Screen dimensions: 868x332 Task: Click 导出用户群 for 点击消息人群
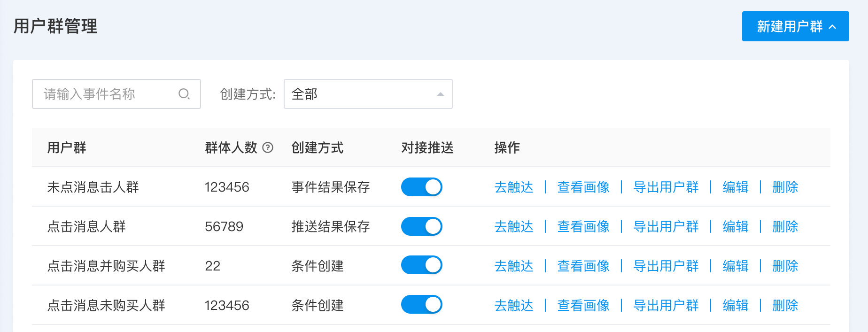coord(666,226)
